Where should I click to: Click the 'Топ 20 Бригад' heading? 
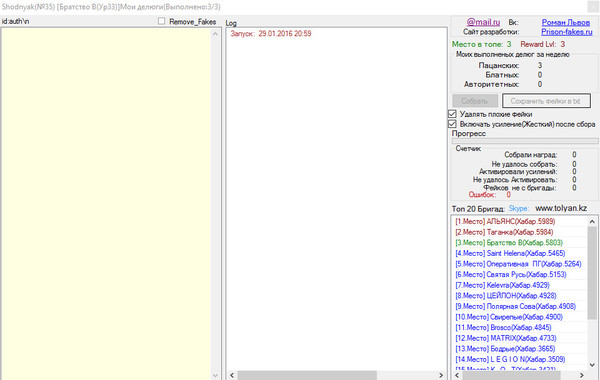(x=478, y=209)
